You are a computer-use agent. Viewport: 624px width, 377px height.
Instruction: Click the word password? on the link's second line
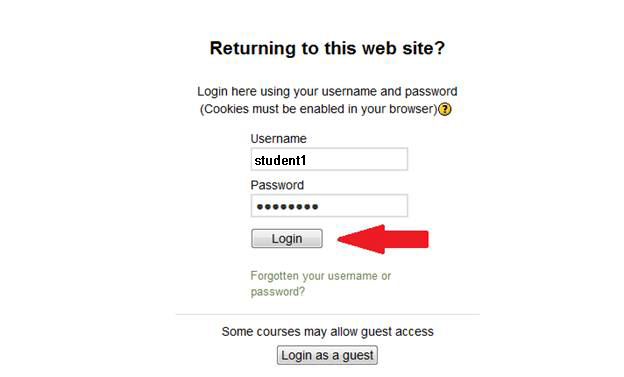click(278, 292)
